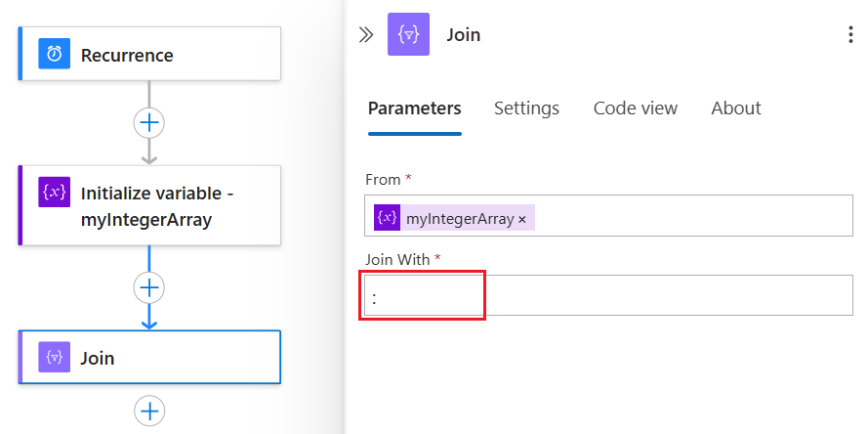Open the About tab
Viewport: 868px width, 434px height.
tap(736, 108)
